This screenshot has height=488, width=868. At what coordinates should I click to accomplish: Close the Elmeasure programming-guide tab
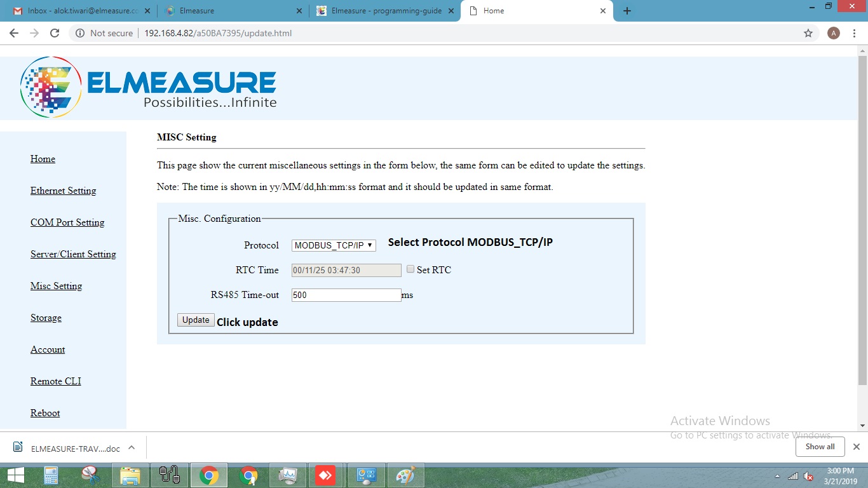click(x=451, y=11)
